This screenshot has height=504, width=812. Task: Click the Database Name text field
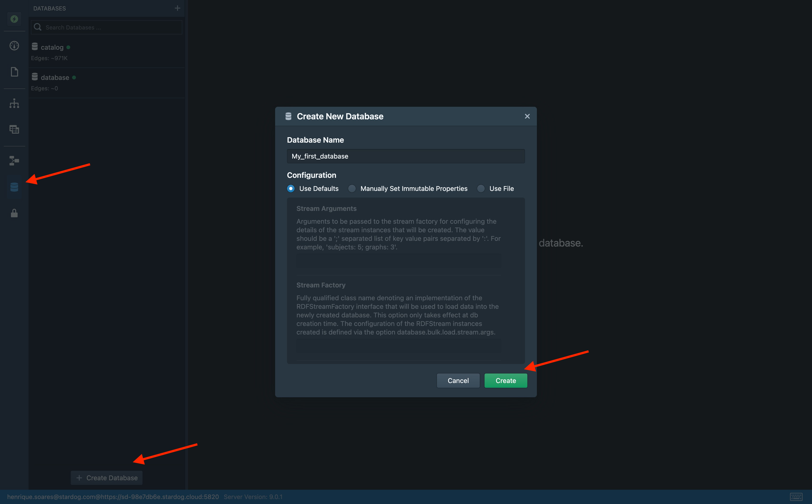click(x=405, y=156)
